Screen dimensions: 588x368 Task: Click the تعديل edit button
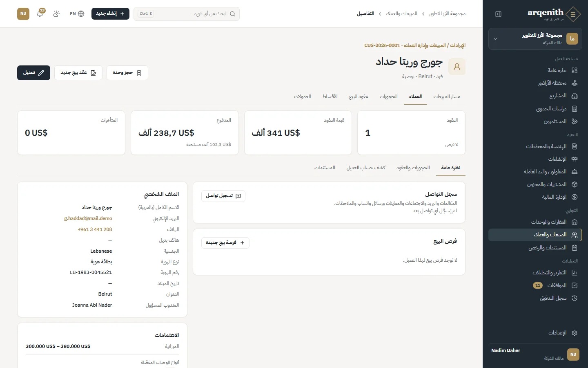[x=33, y=73]
